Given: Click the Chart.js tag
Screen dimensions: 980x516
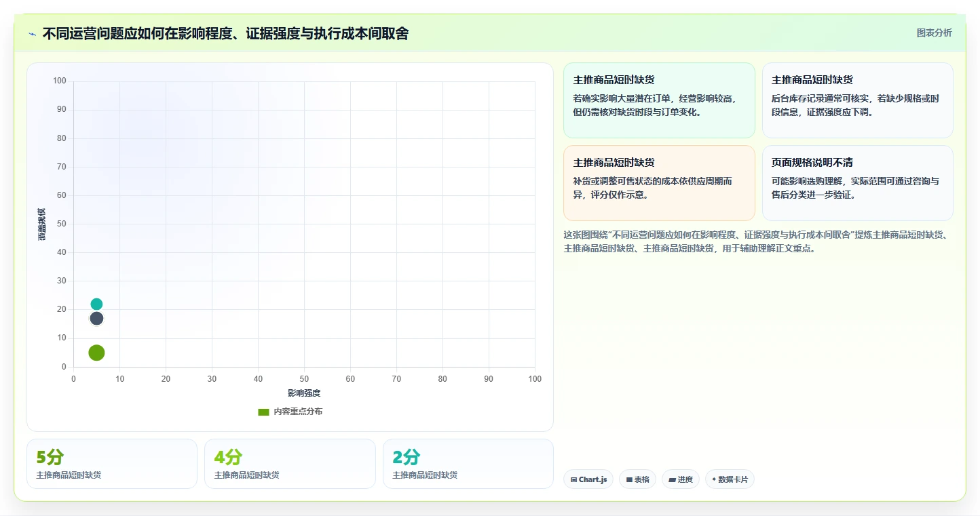Looking at the screenshot, I should (588, 479).
